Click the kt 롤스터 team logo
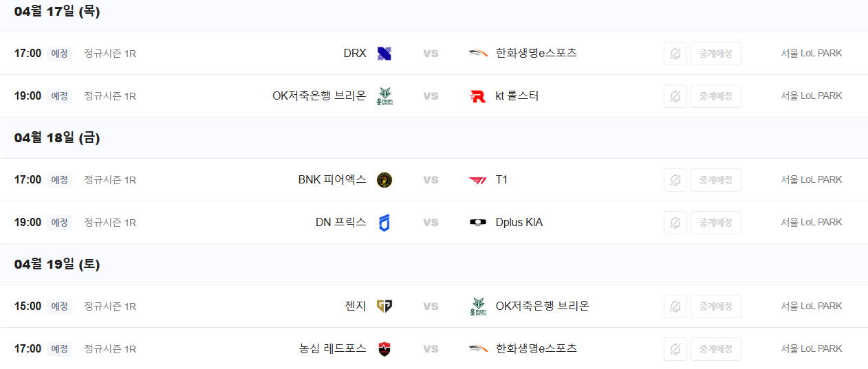This screenshot has width=868, height=369. click(478, 96)
